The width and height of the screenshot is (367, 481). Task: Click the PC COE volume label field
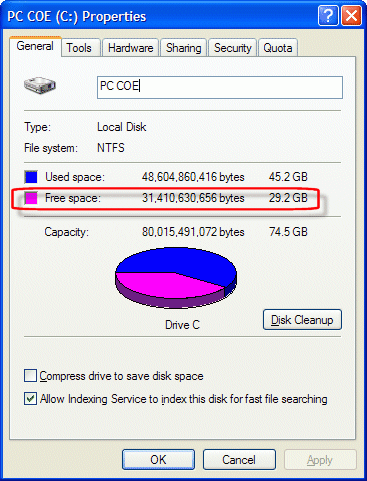(220, 87)
